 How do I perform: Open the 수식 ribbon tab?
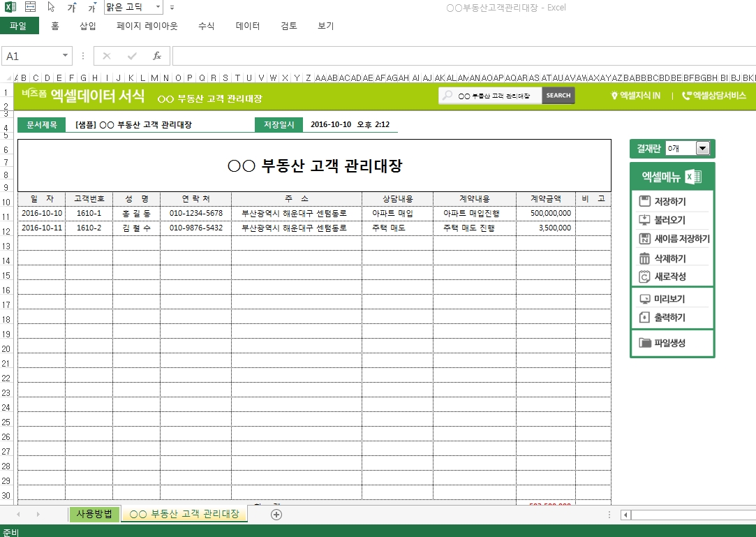[x=207, y=26]
